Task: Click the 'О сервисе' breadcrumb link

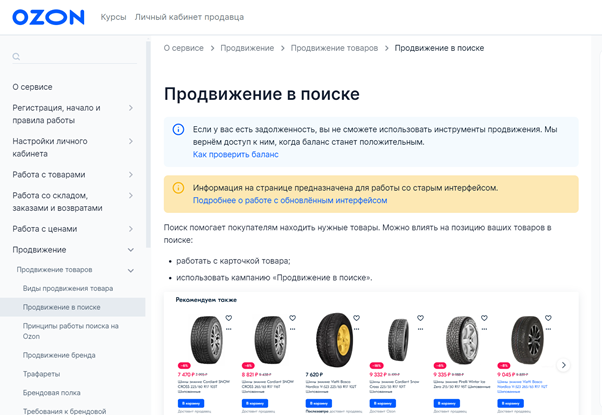Action: point(183,48)
